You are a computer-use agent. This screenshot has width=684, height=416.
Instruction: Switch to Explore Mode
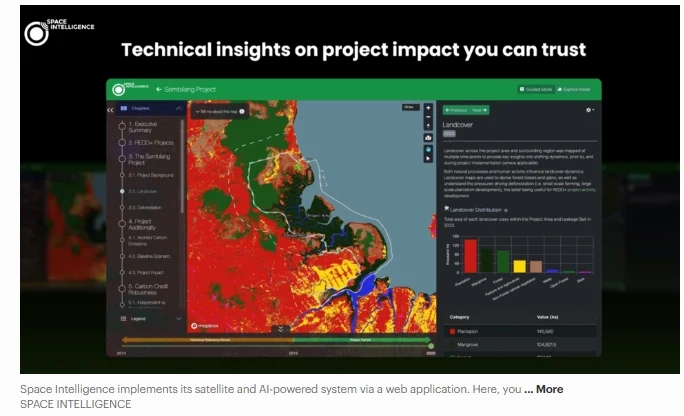tap(576, 90)
